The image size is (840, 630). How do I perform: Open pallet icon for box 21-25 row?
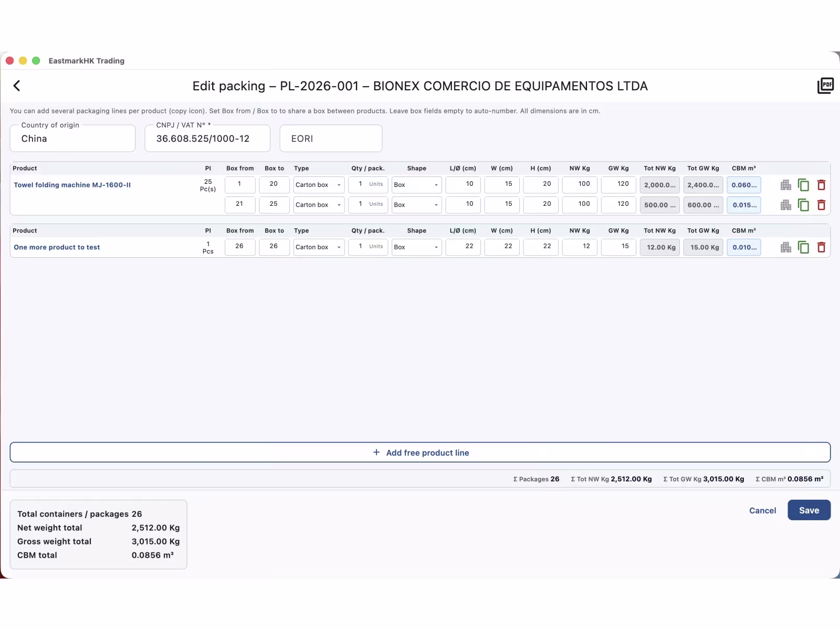(785, 205)
